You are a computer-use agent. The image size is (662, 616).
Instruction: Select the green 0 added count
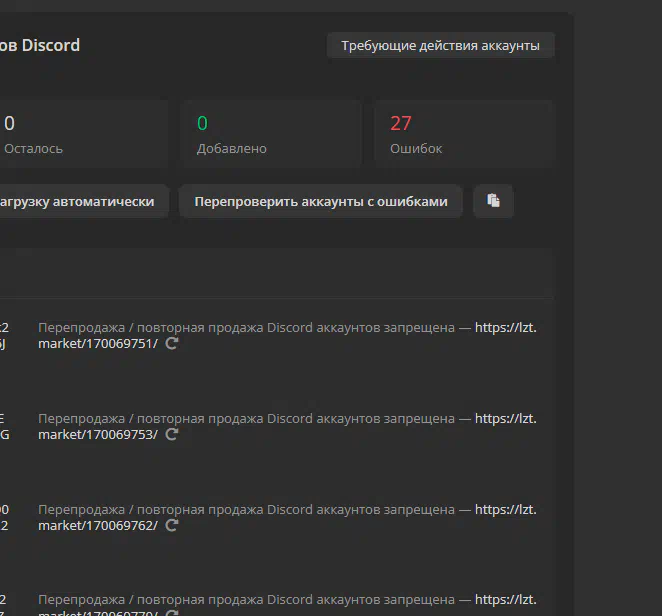click(202, 123)
